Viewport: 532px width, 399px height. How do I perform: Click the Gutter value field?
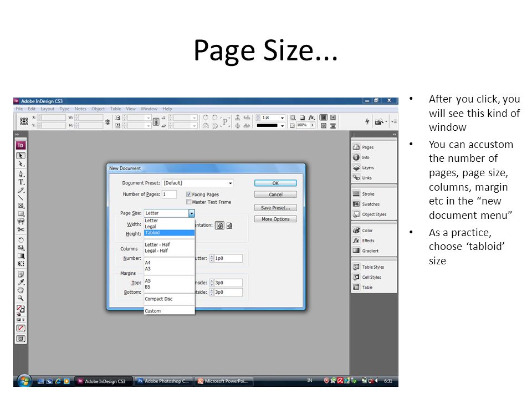point(228,259)
